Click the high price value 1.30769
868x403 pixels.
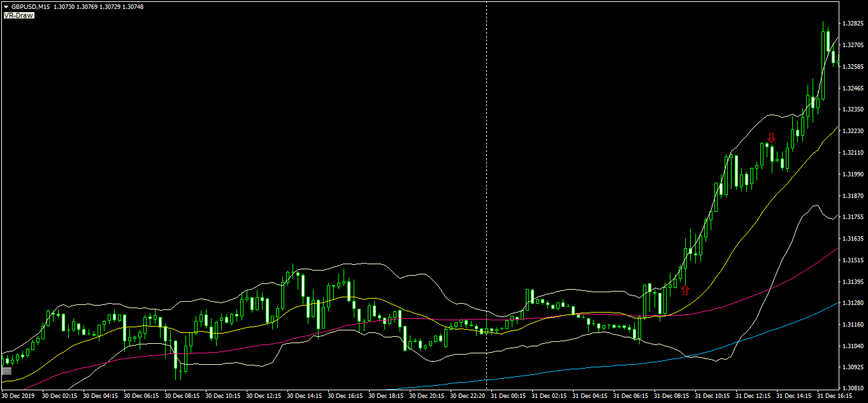(87, 6)
